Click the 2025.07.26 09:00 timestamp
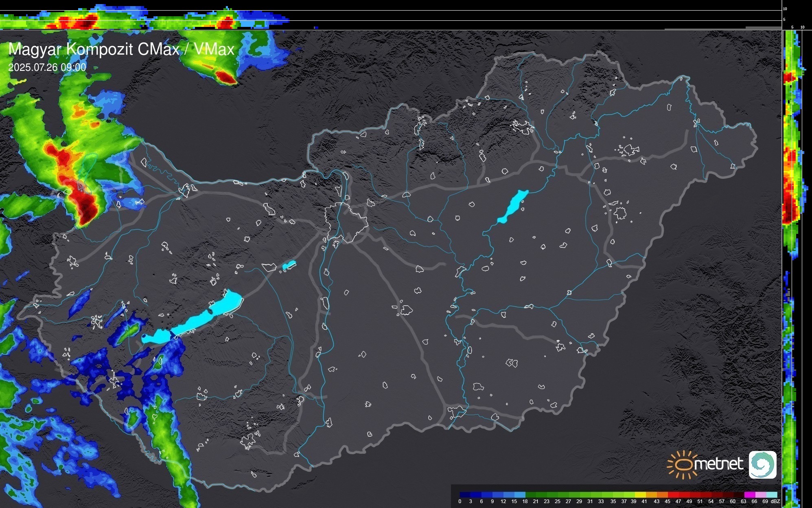Screen dimensions: 812x508 pyautogui.click(x=47, y=67)
